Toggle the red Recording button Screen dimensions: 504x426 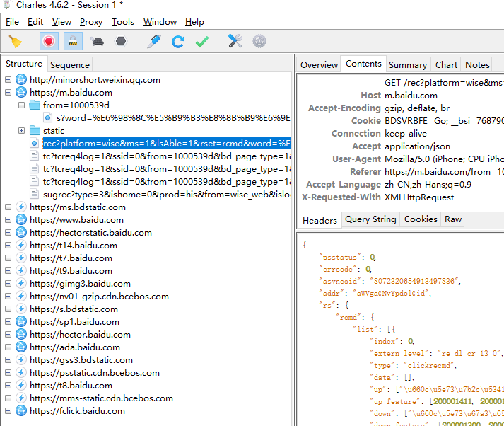(x=49, y=41)
